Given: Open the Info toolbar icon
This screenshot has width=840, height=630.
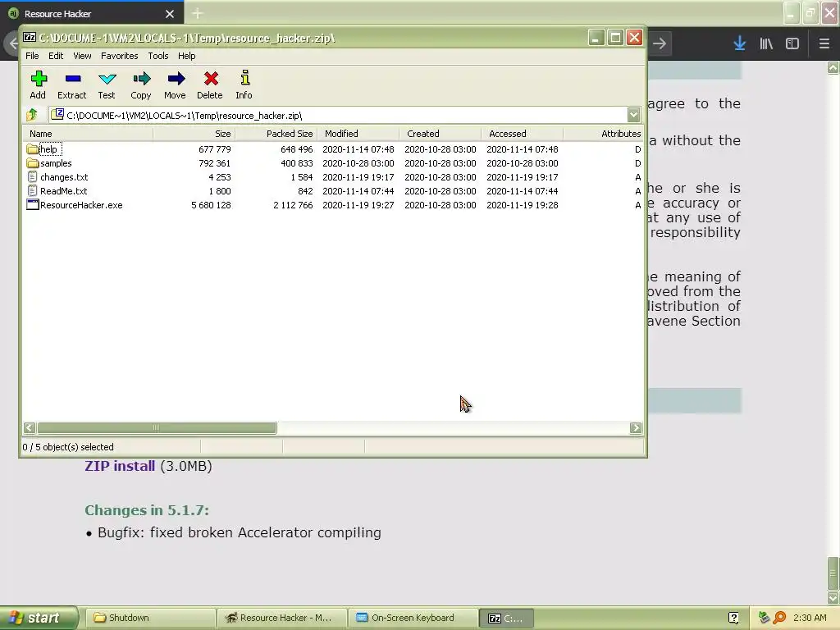Looking at the screenshot, I should [x=244, y=78].
